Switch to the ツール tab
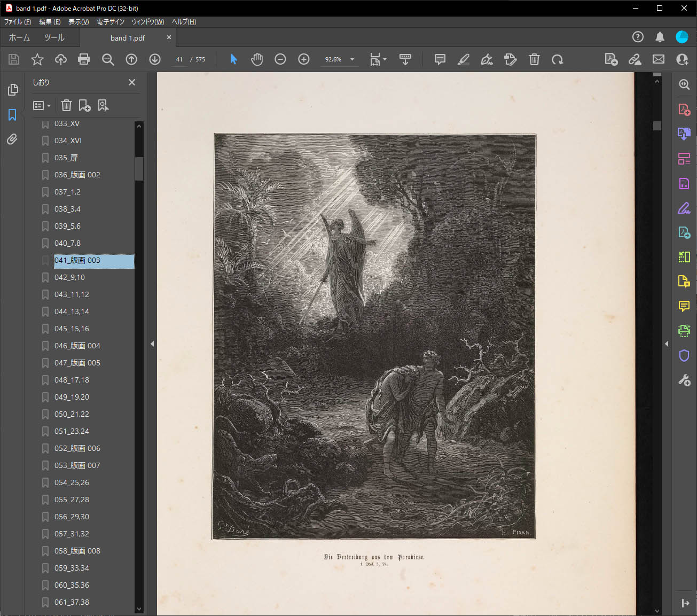 click(x=54, y=37)
